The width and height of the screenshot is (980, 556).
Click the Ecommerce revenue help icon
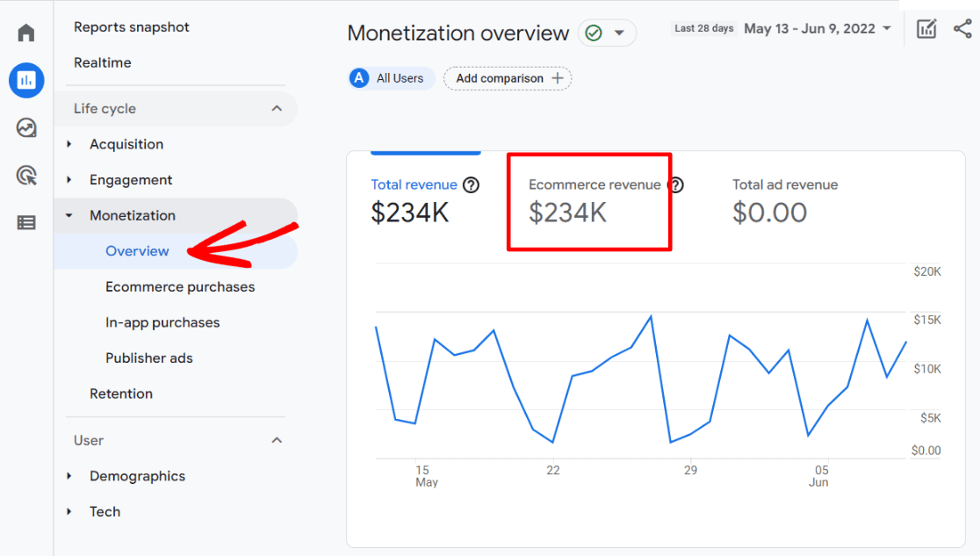(675, 185)
